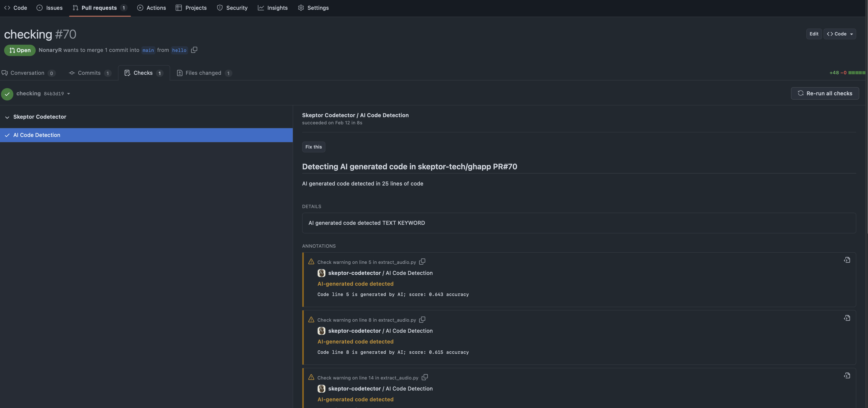Screen dimensions: 868x408
Task: Copy line 8 annotation path icon
Action: pos(422,320)
